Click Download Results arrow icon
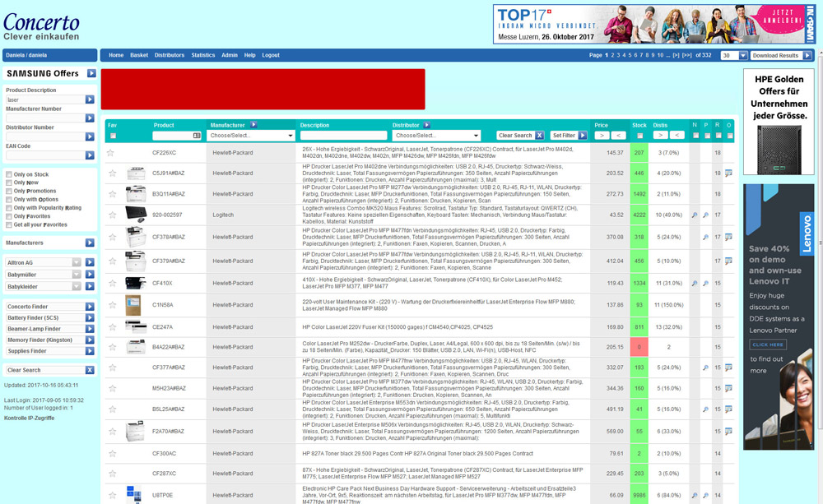Screen dimensions: 823x504 807,55
